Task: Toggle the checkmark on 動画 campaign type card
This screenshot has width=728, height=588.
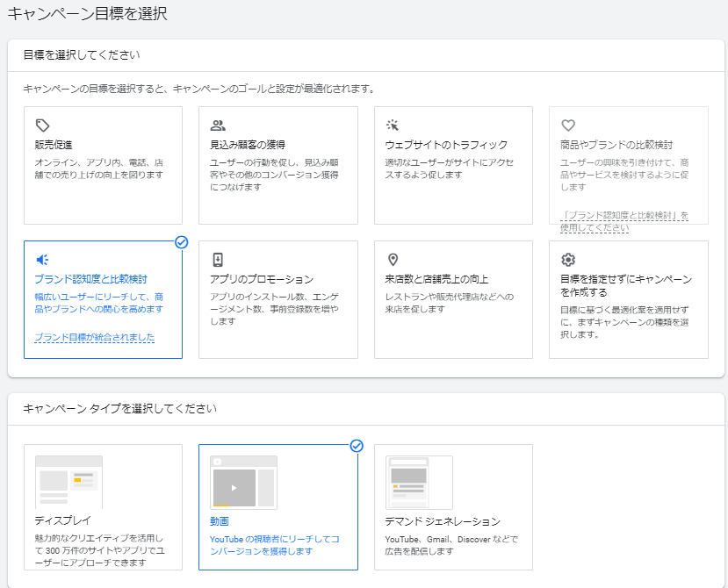Action: tap(357, 446)
